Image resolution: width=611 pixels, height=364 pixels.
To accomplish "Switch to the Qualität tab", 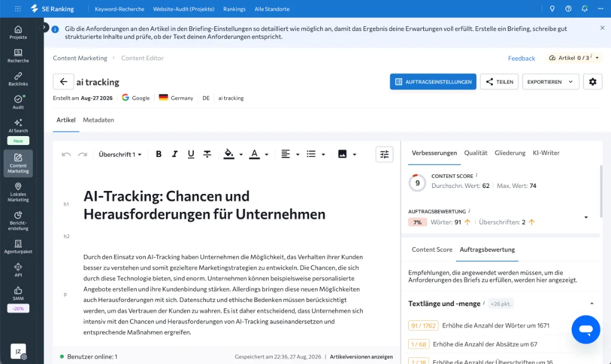I will click(x=476, y=153).
